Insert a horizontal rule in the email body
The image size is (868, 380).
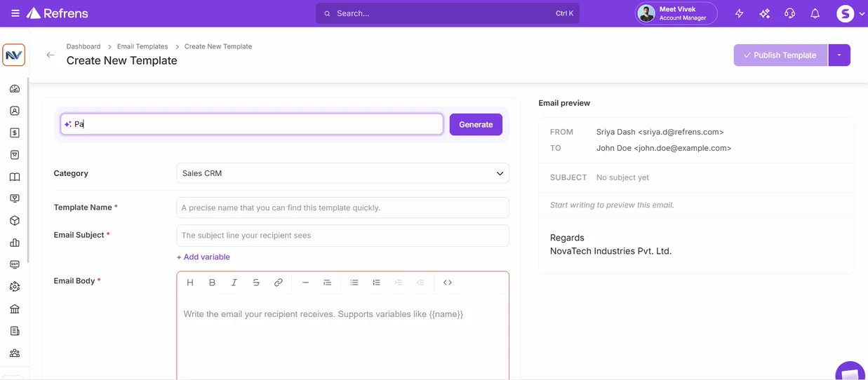coord(305,283)
